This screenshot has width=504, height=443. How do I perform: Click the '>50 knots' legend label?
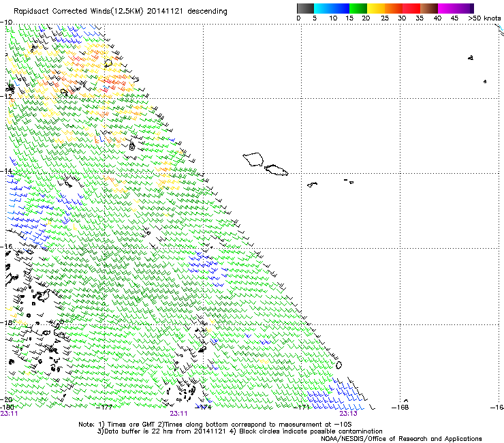484,18
